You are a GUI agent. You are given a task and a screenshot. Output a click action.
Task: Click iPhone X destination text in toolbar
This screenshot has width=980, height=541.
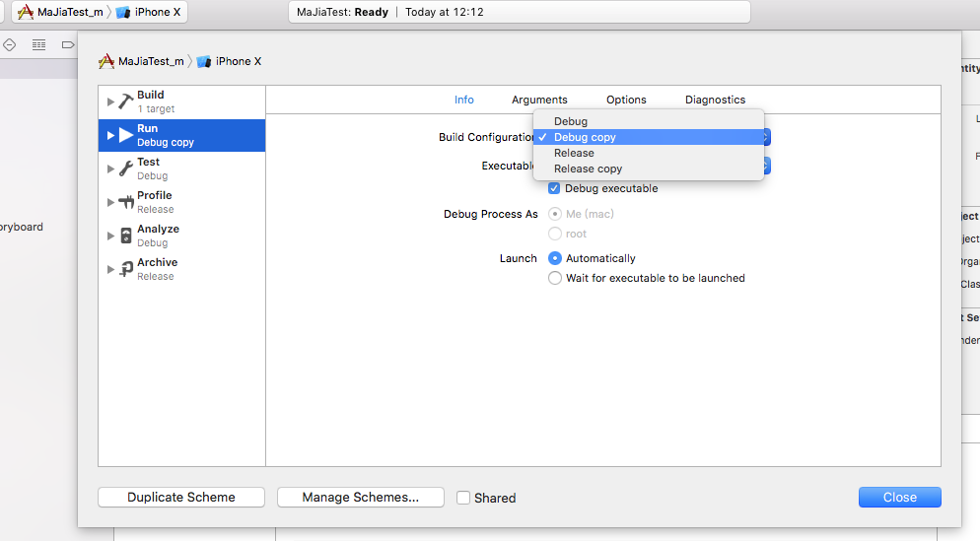pos(158,12)
